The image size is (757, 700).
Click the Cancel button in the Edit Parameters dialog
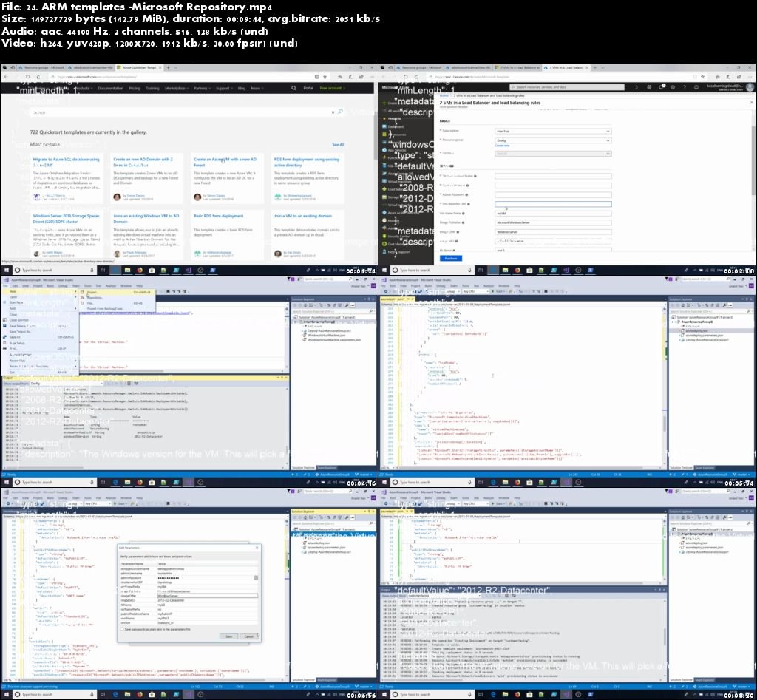click(x=248, y=636)
